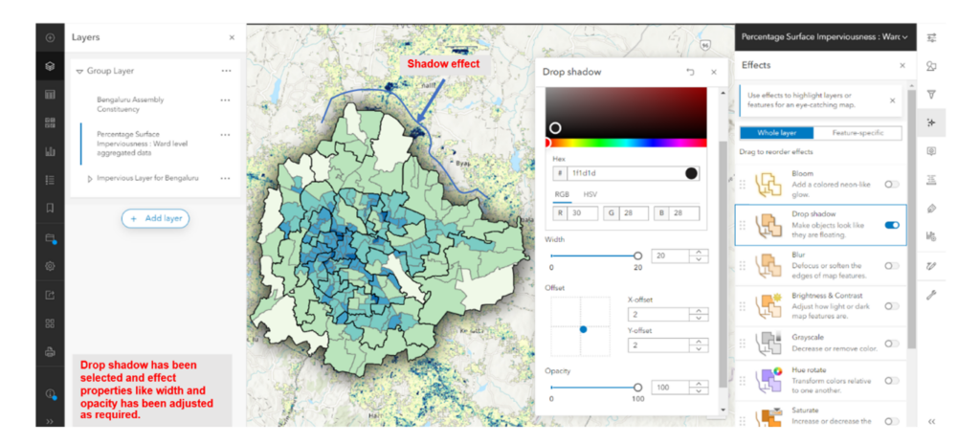Image resolution: width=980 pixels, height=444 pixels.
Task: Click the Filter funnel icon in right toolbar
Action: [931, 94]
